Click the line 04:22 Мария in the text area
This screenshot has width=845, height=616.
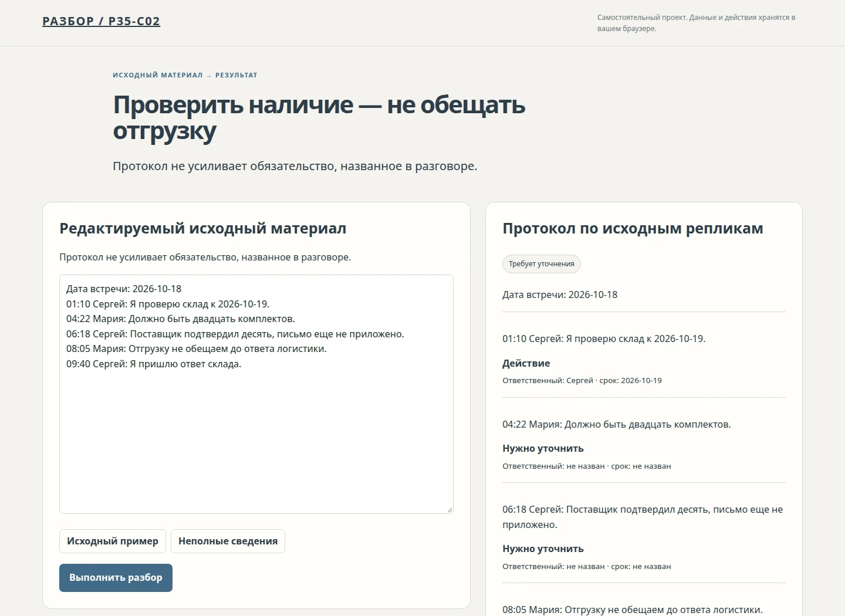(181, 319)
